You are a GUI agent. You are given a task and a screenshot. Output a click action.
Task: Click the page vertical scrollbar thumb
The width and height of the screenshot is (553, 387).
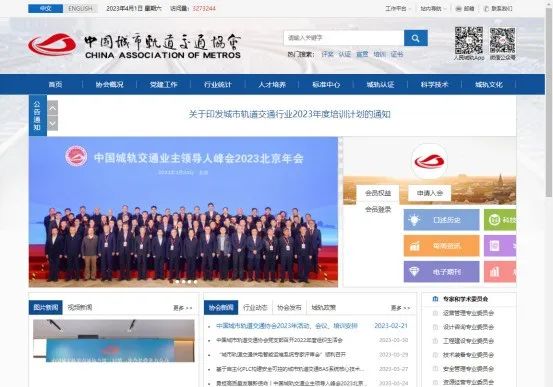coord(549,102)
